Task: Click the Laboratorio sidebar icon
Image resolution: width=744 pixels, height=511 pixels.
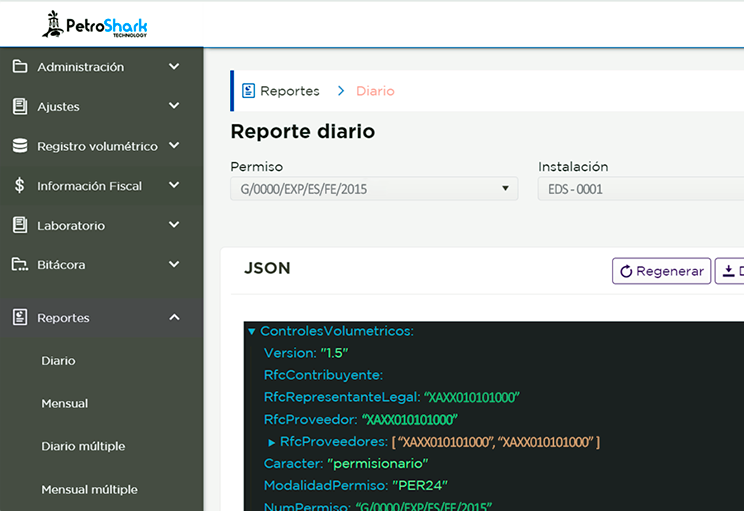Action: [x=20, y=225]
